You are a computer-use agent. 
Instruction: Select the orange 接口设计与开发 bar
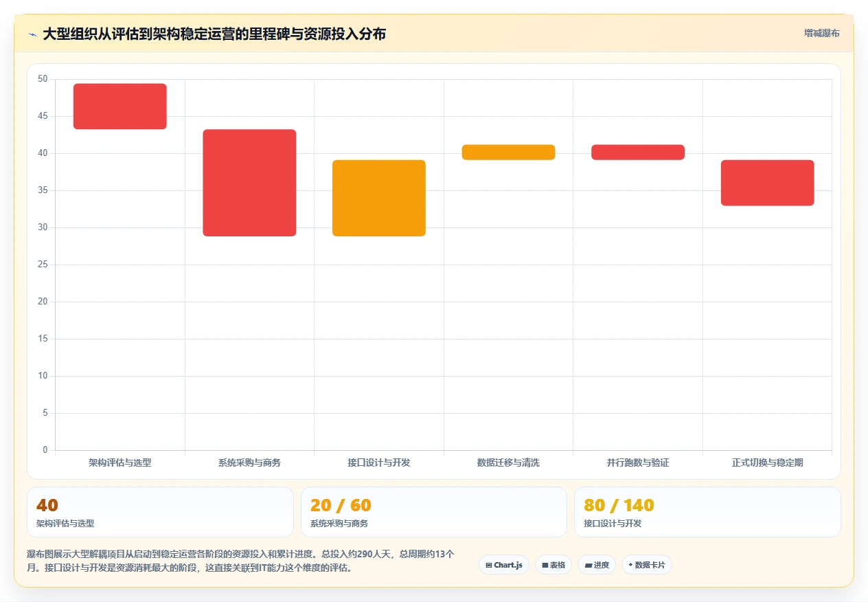click(379, 198)
